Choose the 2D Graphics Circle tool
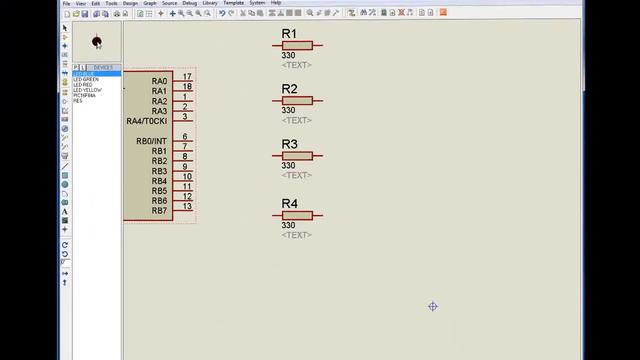The width and height of the screenshot is (640, 360). pyautogui.click(x=65, y=184)
